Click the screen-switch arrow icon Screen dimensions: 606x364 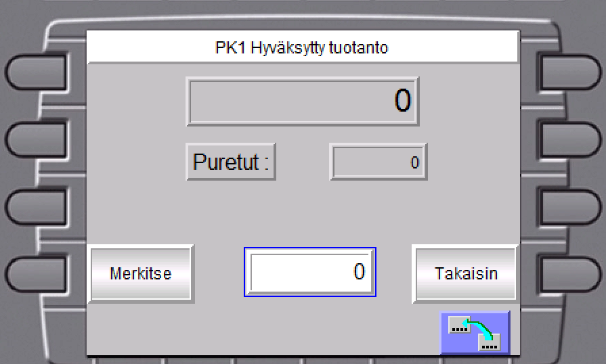pyautogui.click(x=475, y=333)
